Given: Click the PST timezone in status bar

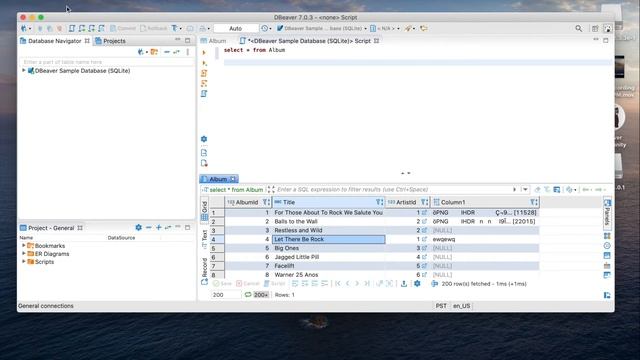Looking at the screenshot, I should coord(441,306).
